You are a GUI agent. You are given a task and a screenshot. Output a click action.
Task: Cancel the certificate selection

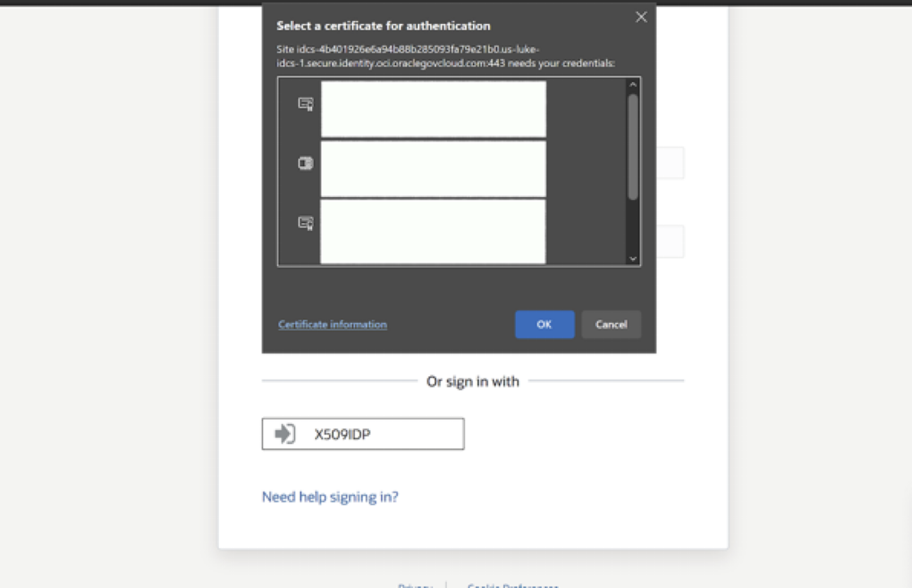pyautogui.click(x=610, y=324)
